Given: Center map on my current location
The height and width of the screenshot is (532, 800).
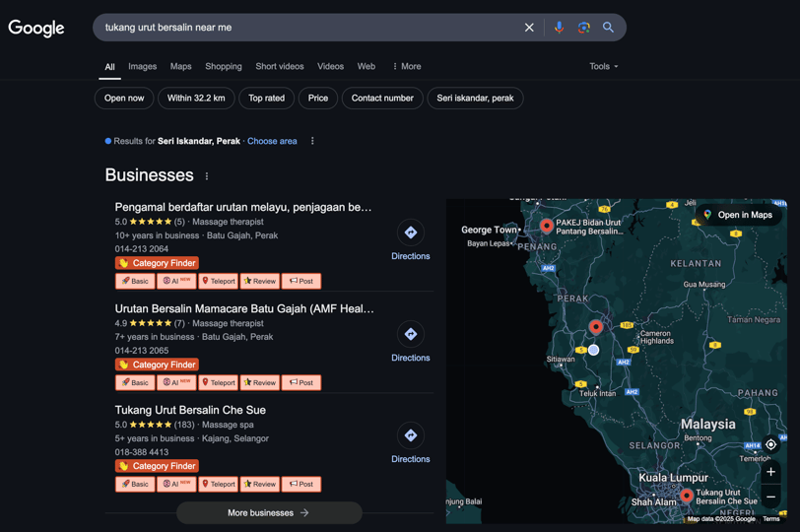Looking at the screenshot, I should pyautogui.click(x=770, y=444).
